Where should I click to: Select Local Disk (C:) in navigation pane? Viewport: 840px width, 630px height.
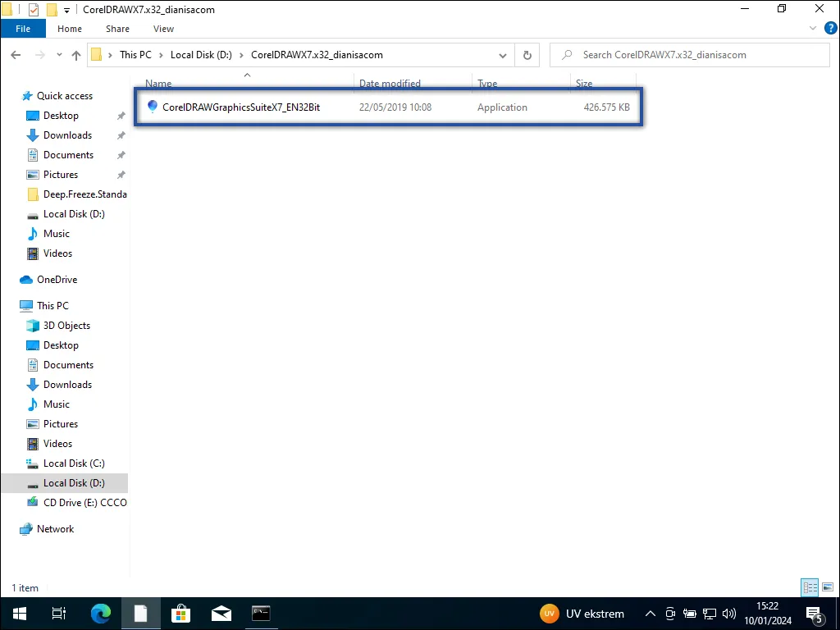74,463
